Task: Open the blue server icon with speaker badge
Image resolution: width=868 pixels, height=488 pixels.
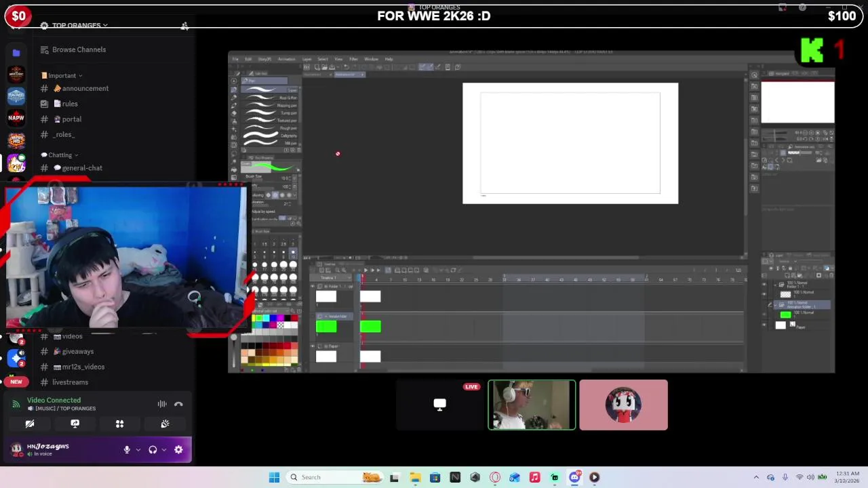Action: (16, 357)
